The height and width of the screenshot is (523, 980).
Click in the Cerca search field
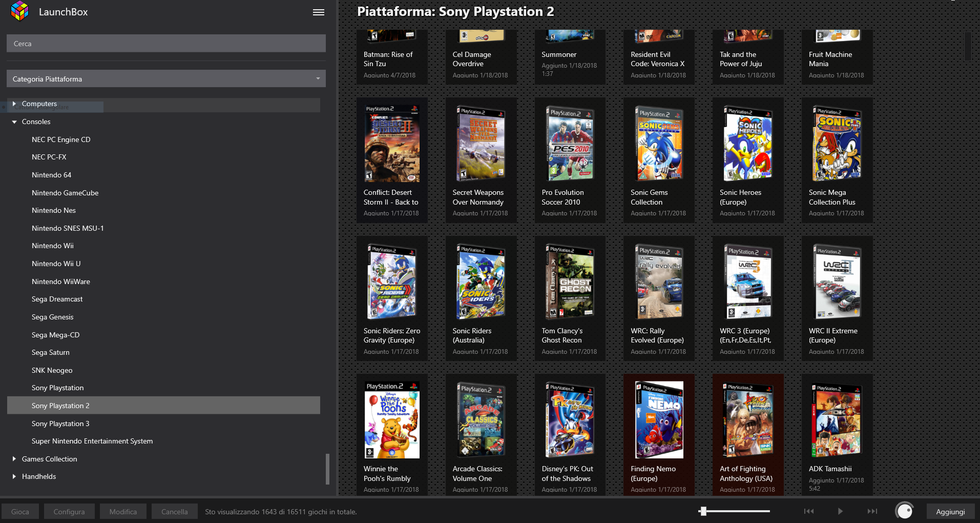coord(166,44)
